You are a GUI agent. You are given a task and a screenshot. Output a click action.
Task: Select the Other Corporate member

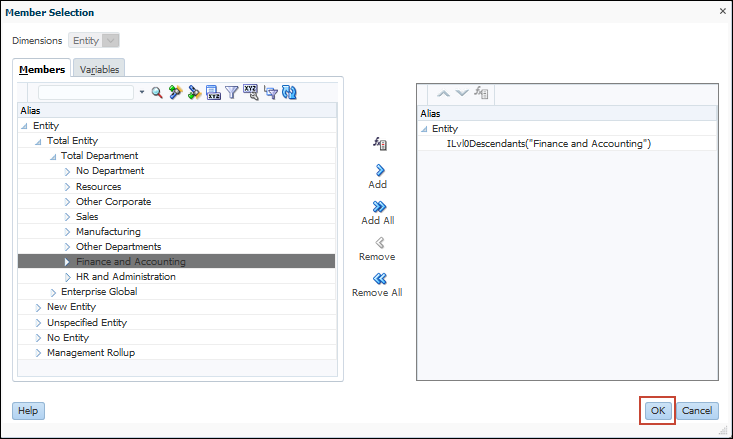(114, 202)
